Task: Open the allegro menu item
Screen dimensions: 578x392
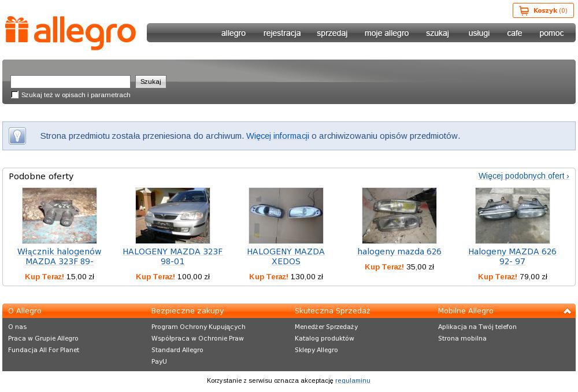Action: (234, 33)
